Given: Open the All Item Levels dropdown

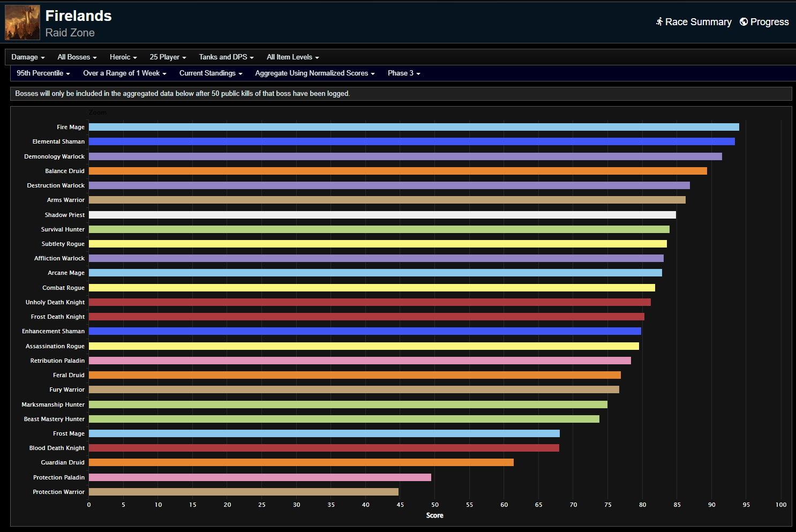Looking at the screenshot, I should click(x=292, y=57).
